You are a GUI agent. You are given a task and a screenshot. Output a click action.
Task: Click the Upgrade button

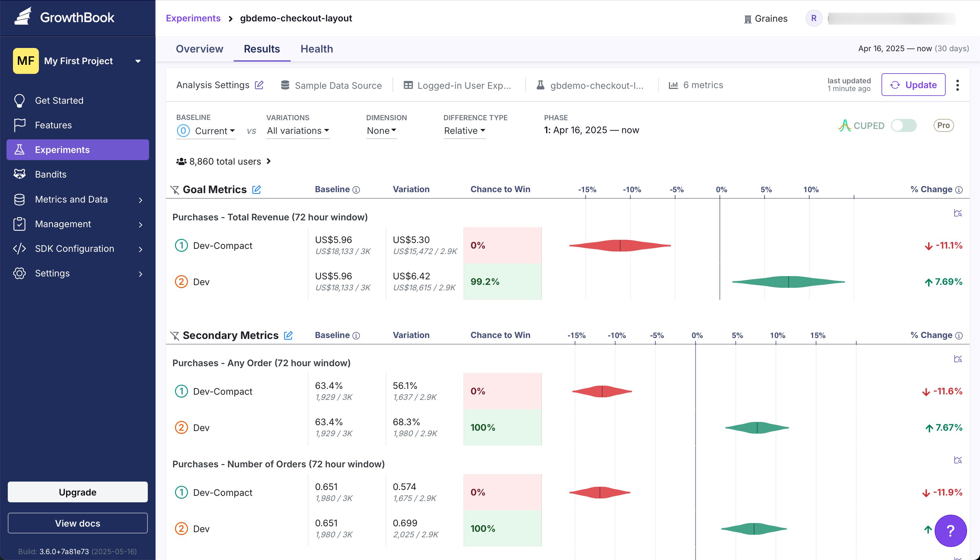click(x=78, y=492)
